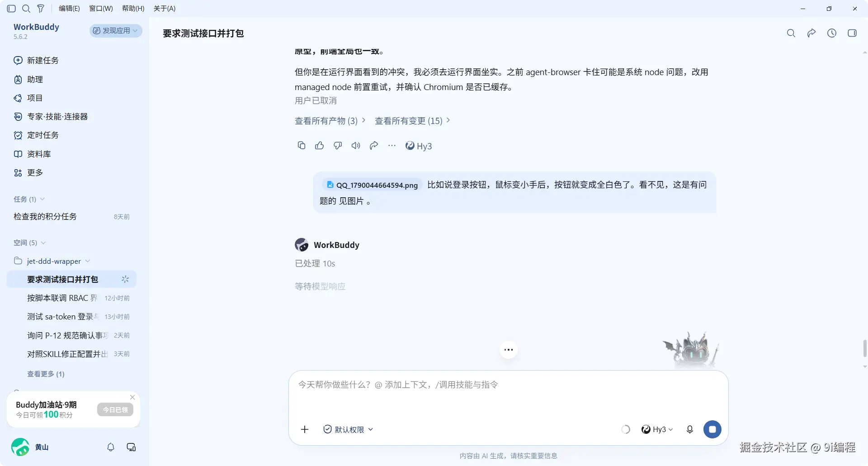868x466 pixels.
Task: Click 查看更多 (1) link
Action: 46,374
